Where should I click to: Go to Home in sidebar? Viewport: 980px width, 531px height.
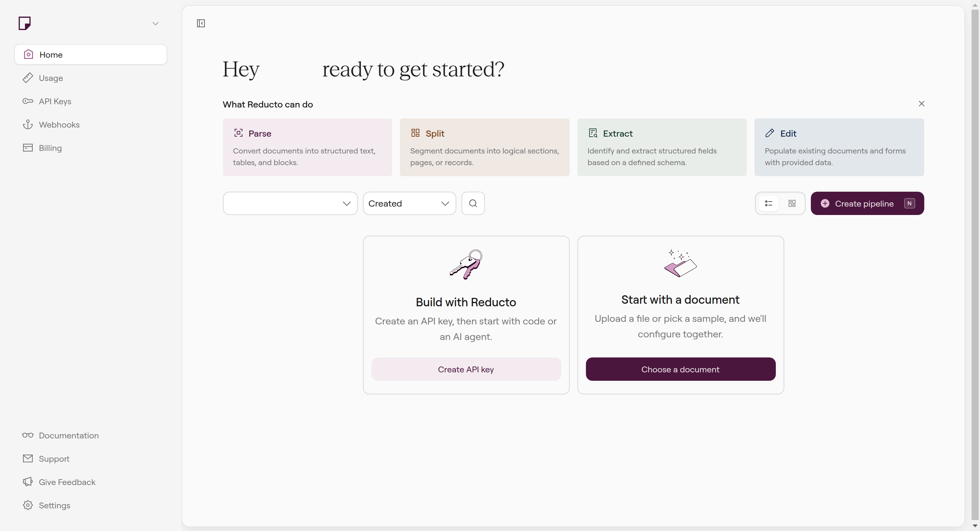tap(90, 54)
